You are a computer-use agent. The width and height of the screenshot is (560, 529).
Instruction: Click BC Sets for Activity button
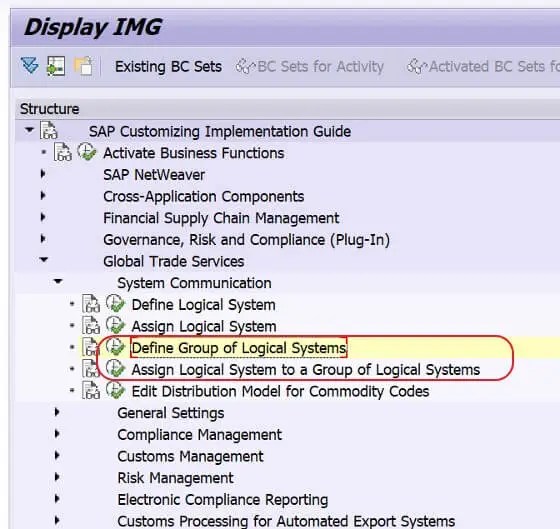tap(309, 67)
